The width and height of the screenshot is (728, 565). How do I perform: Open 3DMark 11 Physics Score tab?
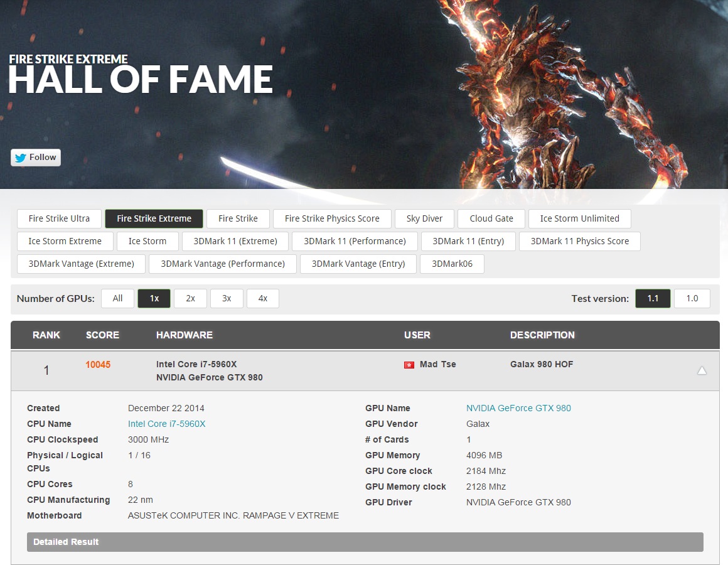coord(580,242)
